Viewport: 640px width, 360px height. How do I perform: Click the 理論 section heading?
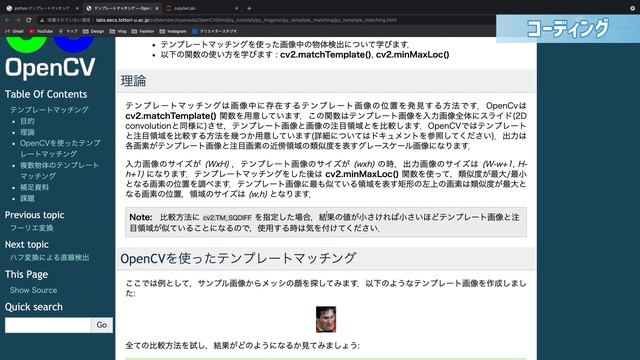tap(133, 81)
